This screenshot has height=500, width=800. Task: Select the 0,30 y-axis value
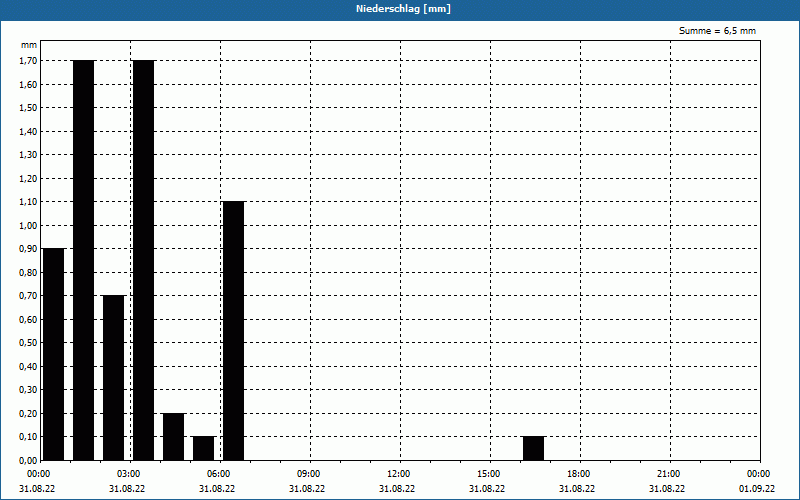click(28, 390)
